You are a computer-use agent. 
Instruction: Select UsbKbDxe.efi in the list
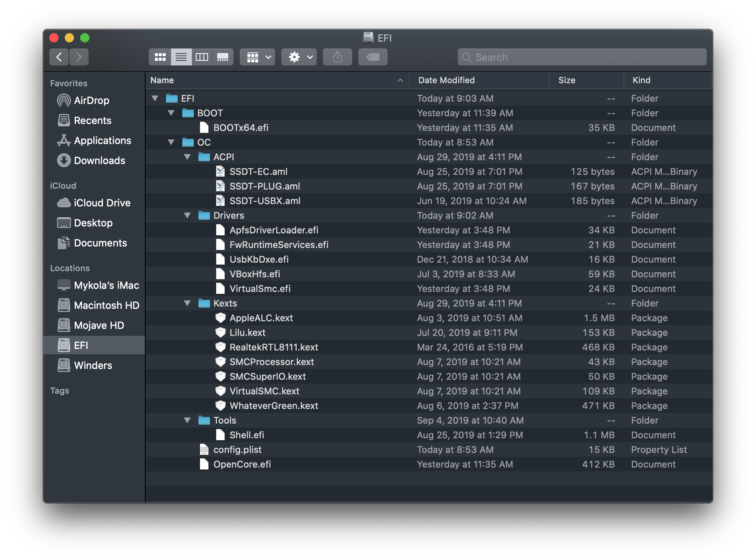click(429, 259)
